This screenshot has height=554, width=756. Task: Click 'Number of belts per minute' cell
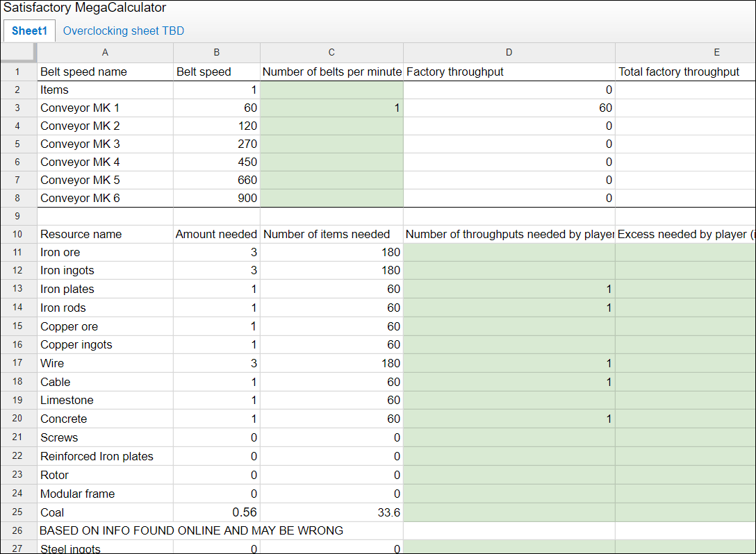(331, 72)
